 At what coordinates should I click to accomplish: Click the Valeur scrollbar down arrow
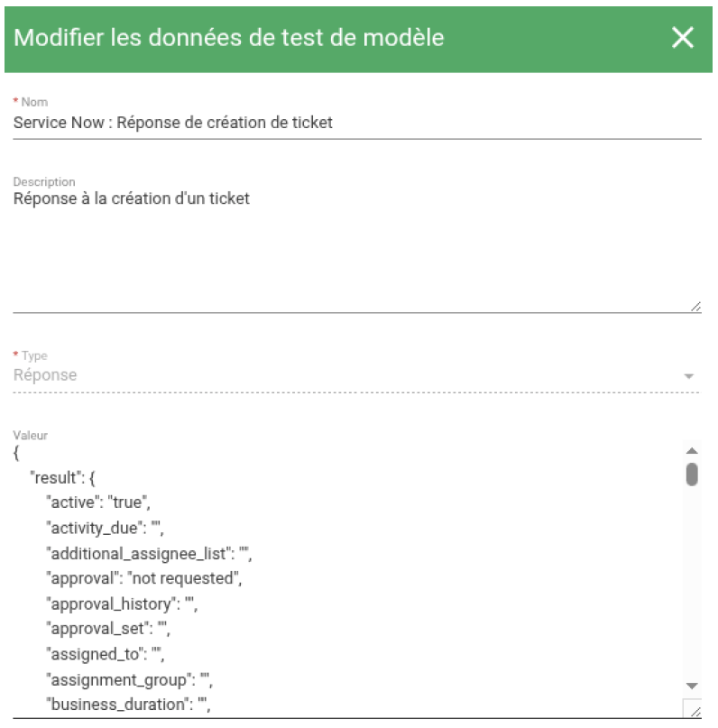pos(692,686)
